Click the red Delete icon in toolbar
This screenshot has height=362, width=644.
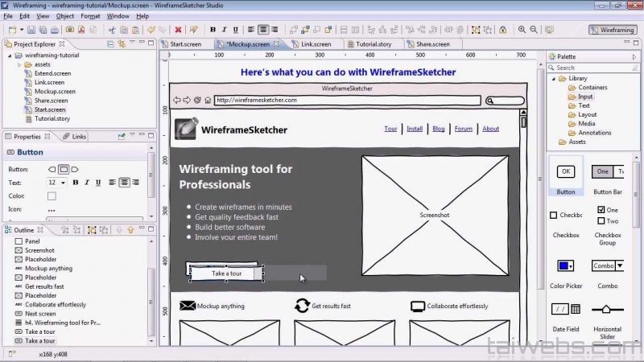pos(178,30)
